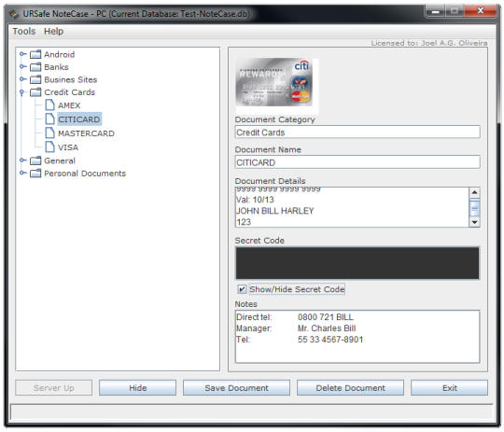Image resolution: width=504 pixels, height=432 pixels.
Task: Click the Document Details scroll down arrow
Action: [474, 222]
